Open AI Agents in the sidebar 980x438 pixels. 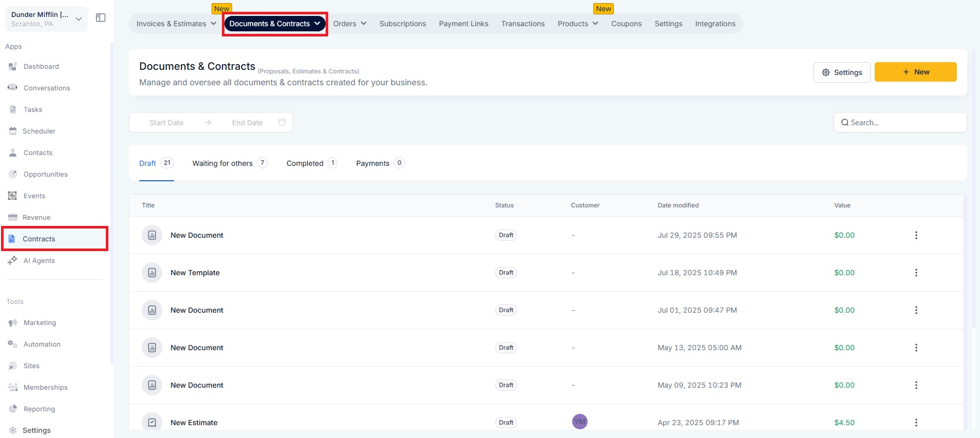pyautogui.click(x=39, y=260)
